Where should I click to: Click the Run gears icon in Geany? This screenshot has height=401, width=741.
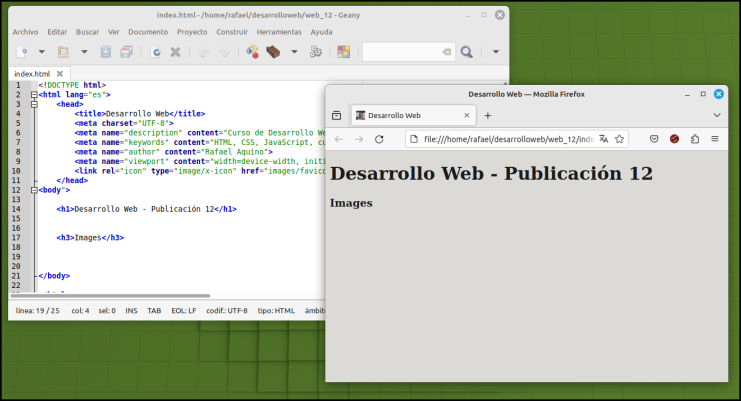click(316, 52)
